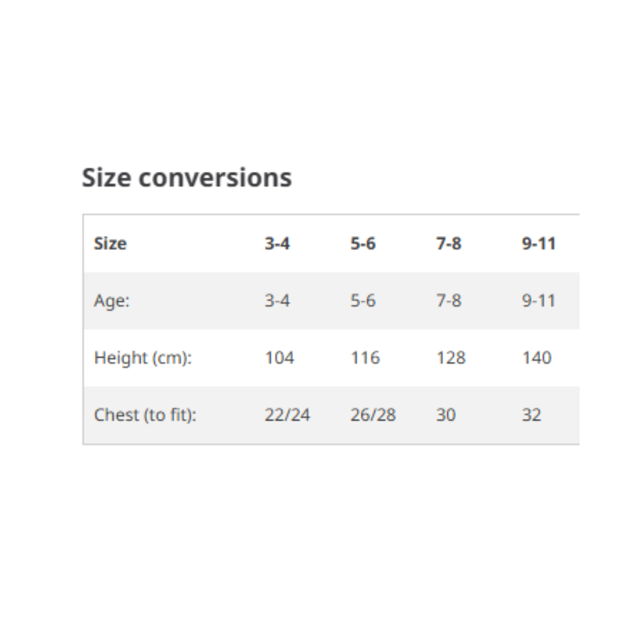Select the Height (cm) row label
The height and width of the screenshot is (644, 644).
(x=143, y=358)
